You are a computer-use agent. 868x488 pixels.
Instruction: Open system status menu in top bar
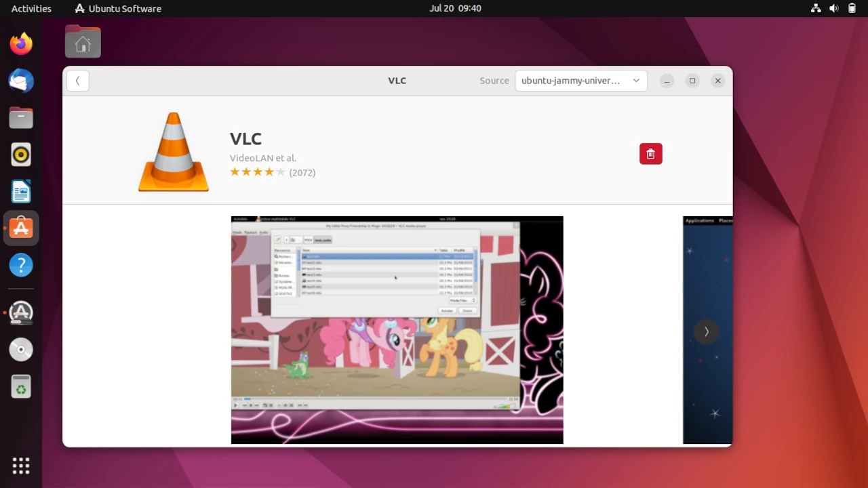(833, 8)
